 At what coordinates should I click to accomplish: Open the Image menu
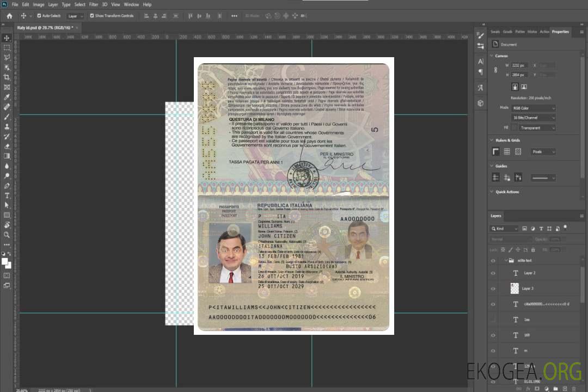tap(39, 4)
